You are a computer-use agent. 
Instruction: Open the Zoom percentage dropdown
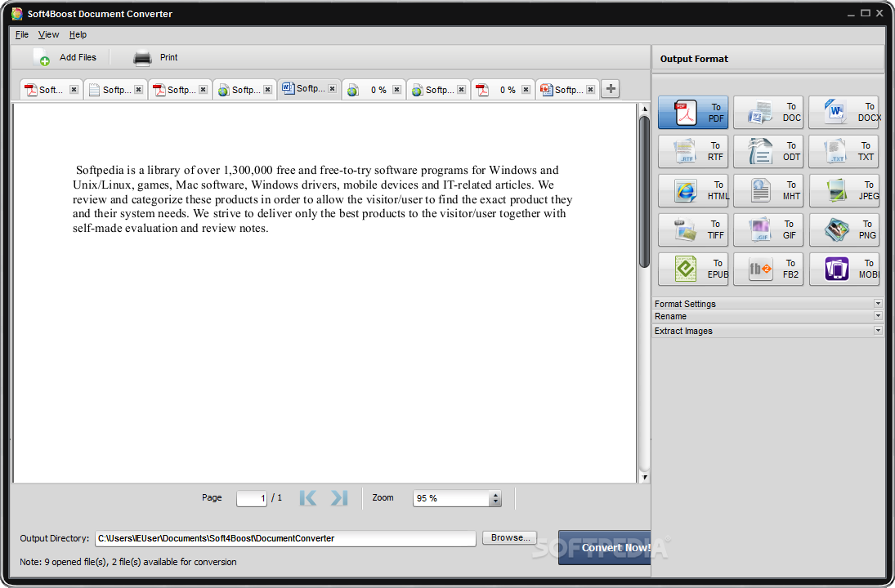tap(495, 498)
